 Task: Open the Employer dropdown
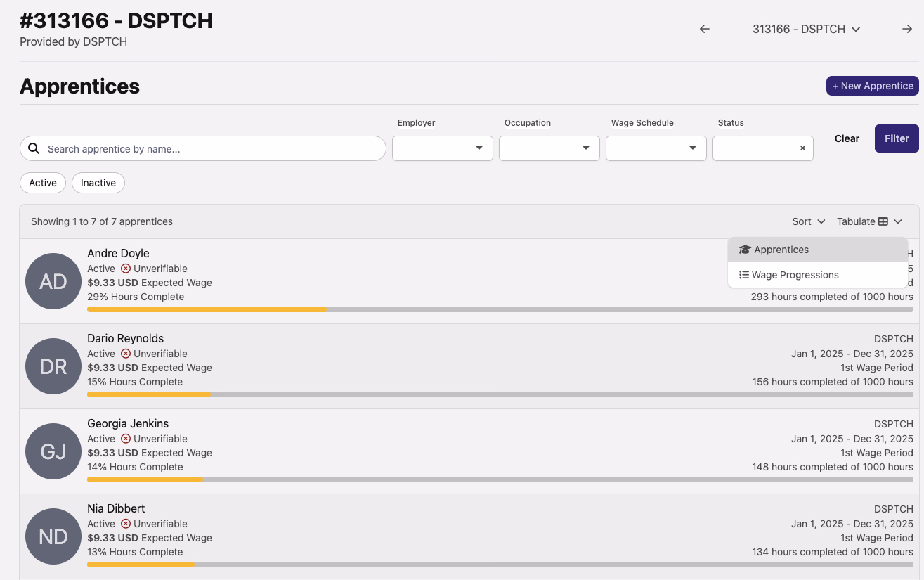(443, 148)
